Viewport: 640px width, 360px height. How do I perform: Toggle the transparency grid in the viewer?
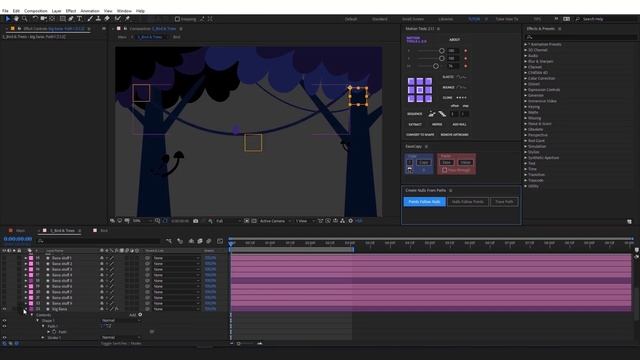254,221
